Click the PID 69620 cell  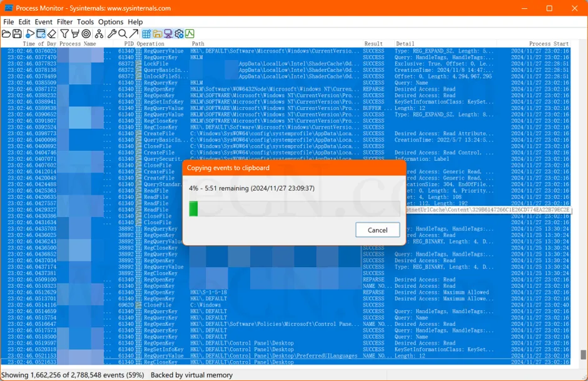pyautogui.click(x=126, y=305)
